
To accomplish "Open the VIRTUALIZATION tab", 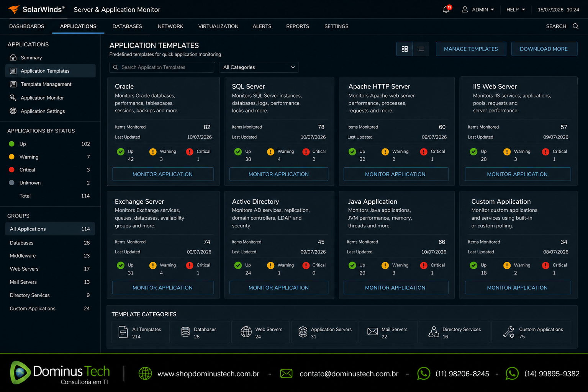I will [x=218, y=26].
